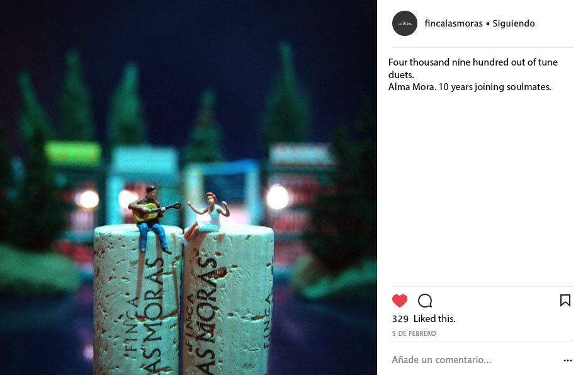Click the bright glowing light on right
This screenshot has width=588, height=375.
click(278, 197)
